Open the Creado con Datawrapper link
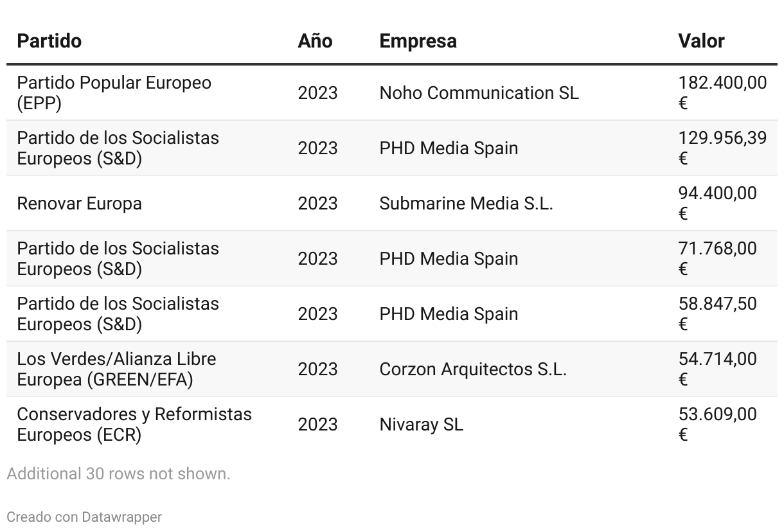The height and width of the screenshot is (532, 784). (84, 517)
